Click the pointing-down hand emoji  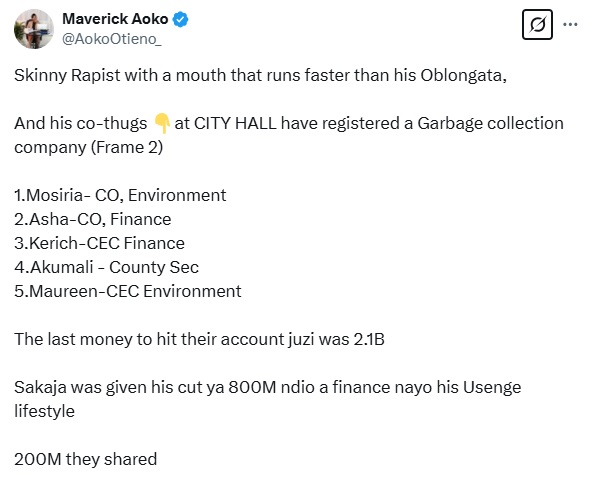pos(162,123)
